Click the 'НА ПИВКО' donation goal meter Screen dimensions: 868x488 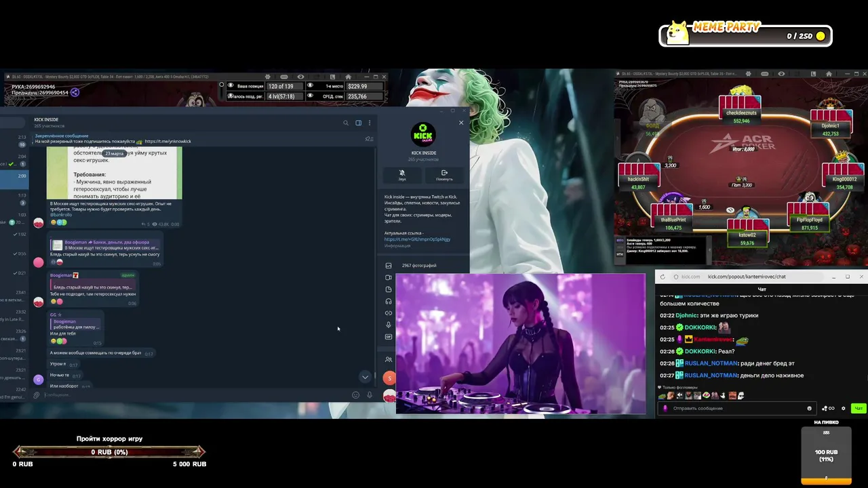click(826, 455)
